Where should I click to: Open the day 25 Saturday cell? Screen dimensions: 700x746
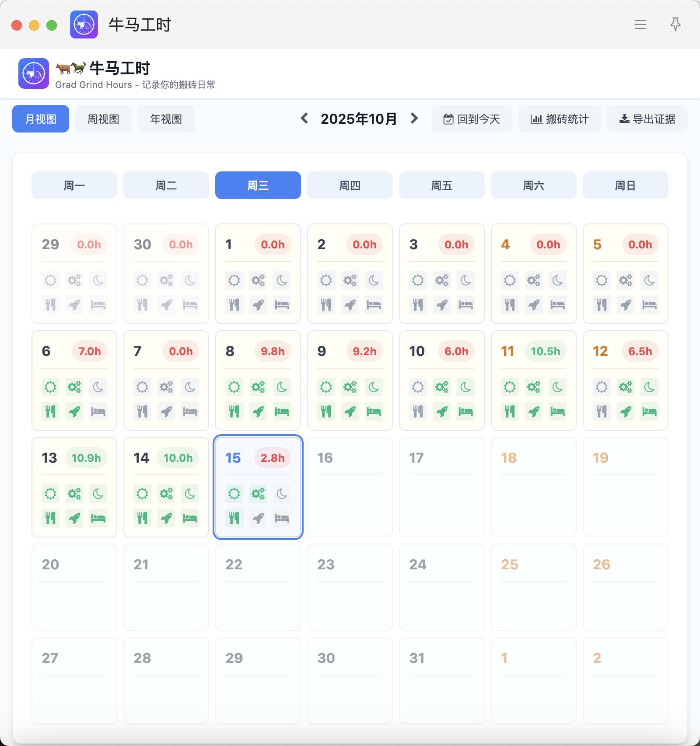click(534, 587)
